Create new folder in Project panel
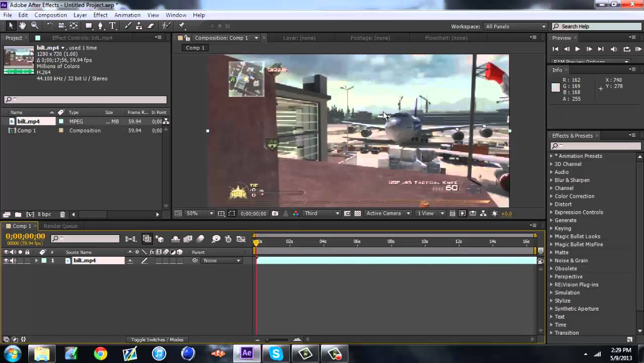The height and width of the screenshot is (363, 644). point(18,214)
